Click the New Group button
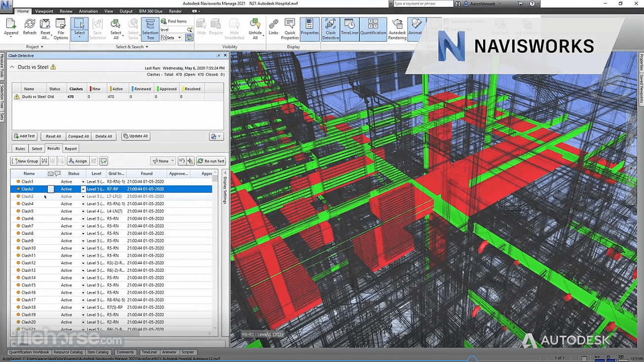This screenshot has height=362, width=644. (x=25, y=161)
